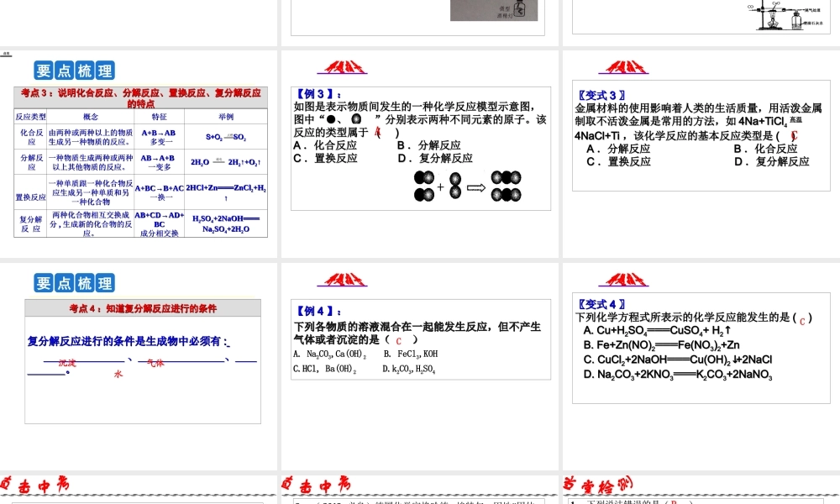Click the 反应类型 table header cell
This screenshot has height=504, width=840.
click(x=30, y=117)
